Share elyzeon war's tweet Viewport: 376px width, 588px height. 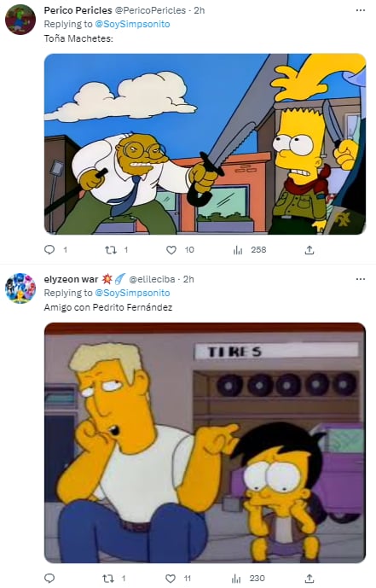click(309, 579)
